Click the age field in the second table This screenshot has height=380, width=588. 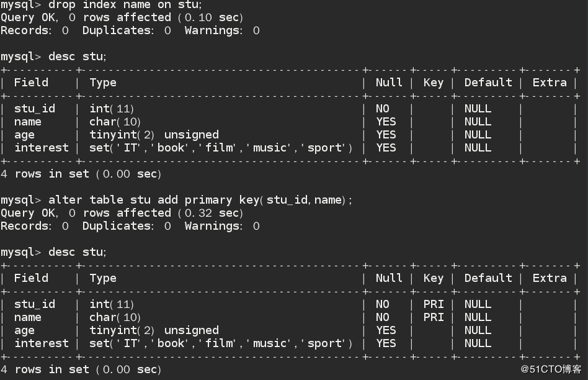pyautogui.click(x=25, y=330)
